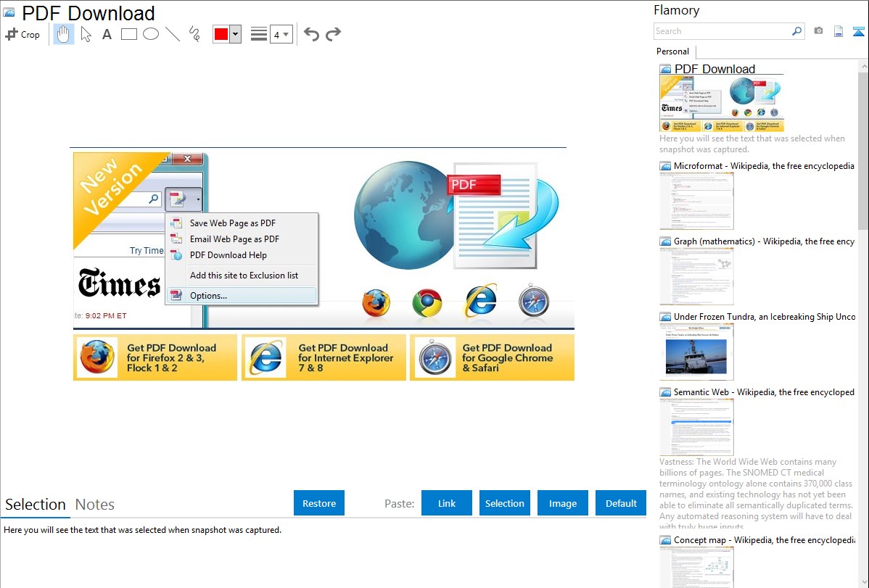The height and width of the screenshot is (588, 869).
Task: Open the PDF Download snapshot thumbnail
Action: (x=722, y=104)
